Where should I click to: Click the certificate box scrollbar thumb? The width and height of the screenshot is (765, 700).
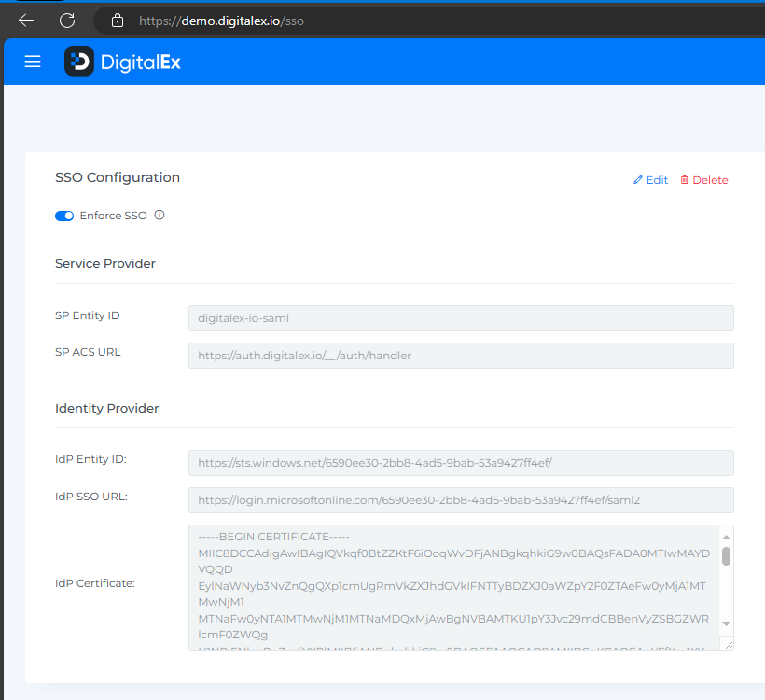726,556
